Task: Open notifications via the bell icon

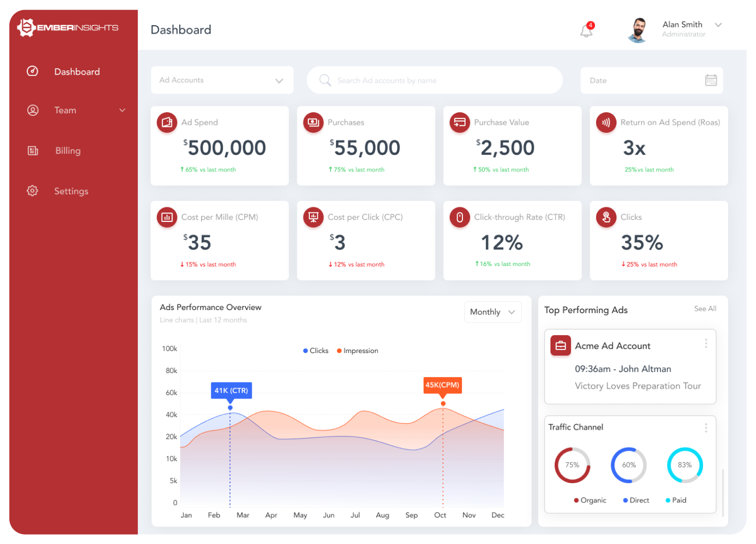Action: tap(586, 30)
